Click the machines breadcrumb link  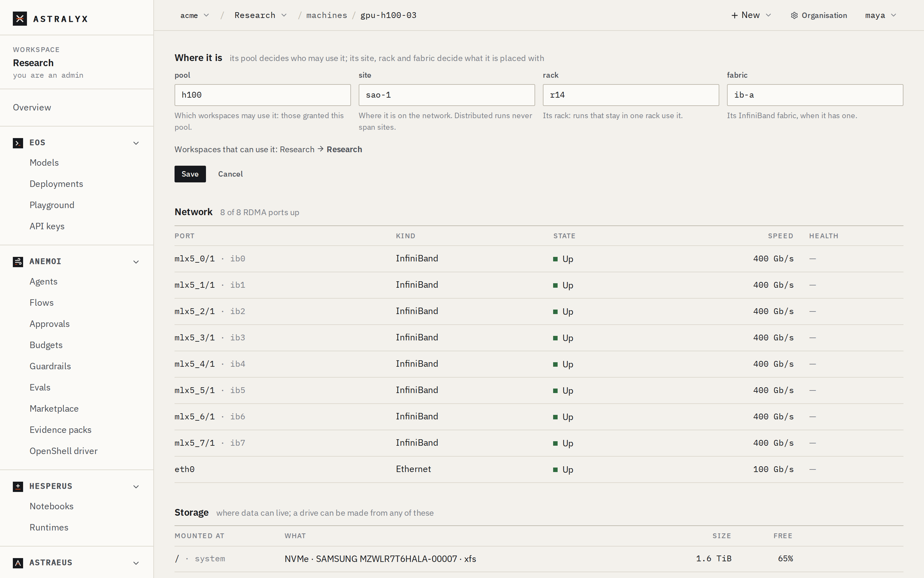click(327, 15)
